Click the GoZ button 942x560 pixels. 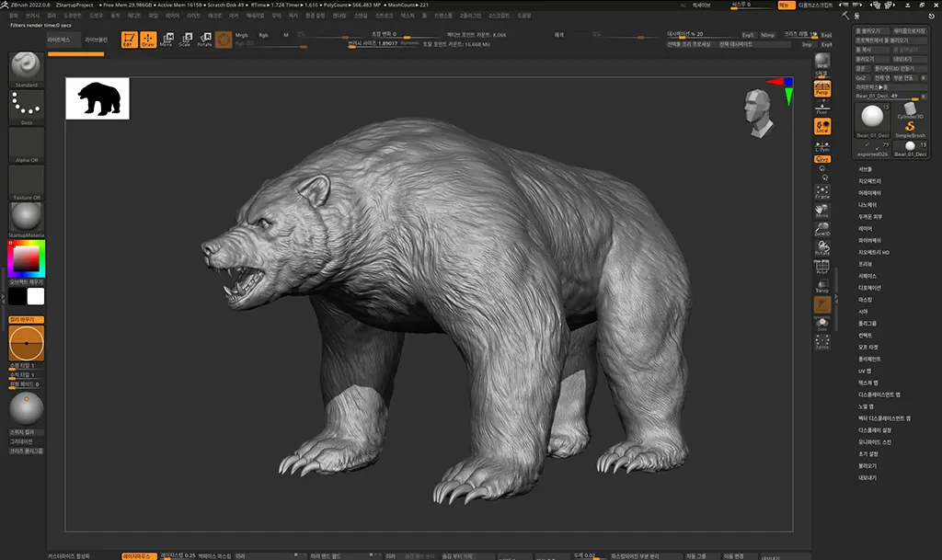[861, 78]
